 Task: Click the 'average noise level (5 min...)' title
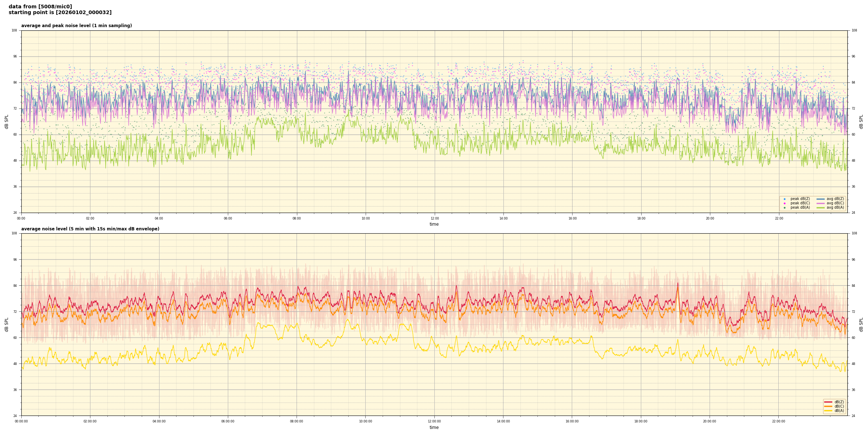[x=90, y=229]
